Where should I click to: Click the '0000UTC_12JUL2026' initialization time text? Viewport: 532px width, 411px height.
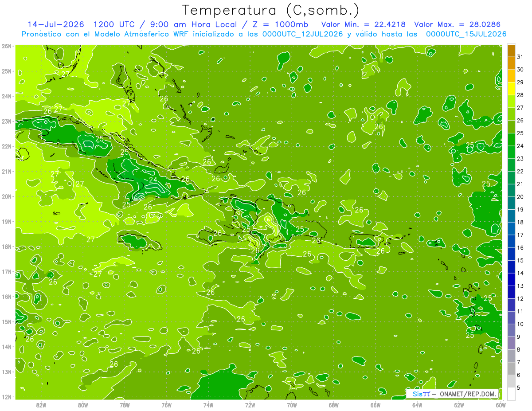[303, 34]
